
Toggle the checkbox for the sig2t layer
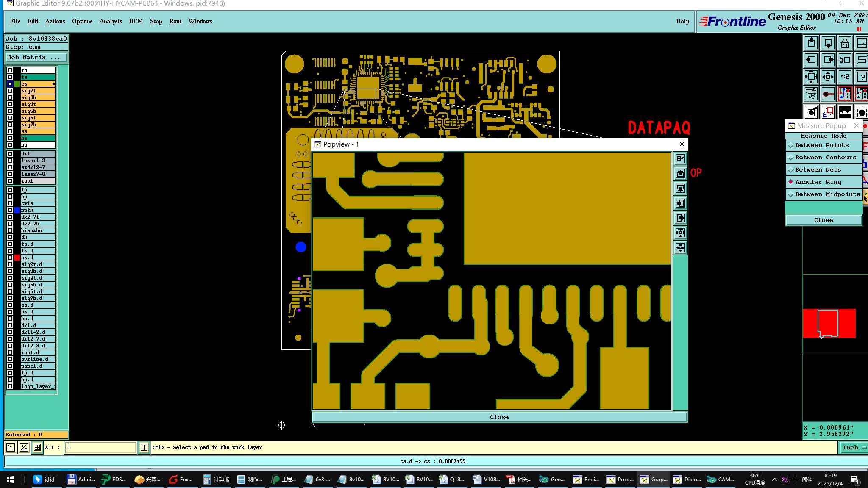coord(10,91)
